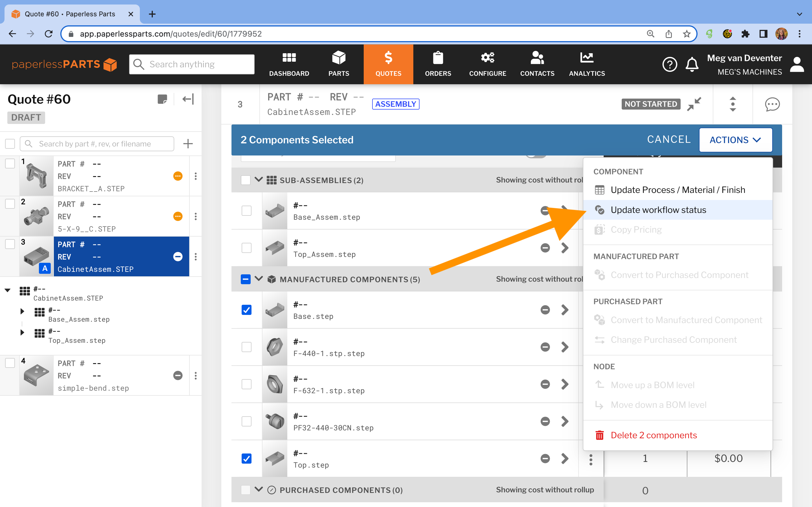
Task: Uncheck the Base.step component checkbox
Action: pyautogui.click(x=246, y=310)
